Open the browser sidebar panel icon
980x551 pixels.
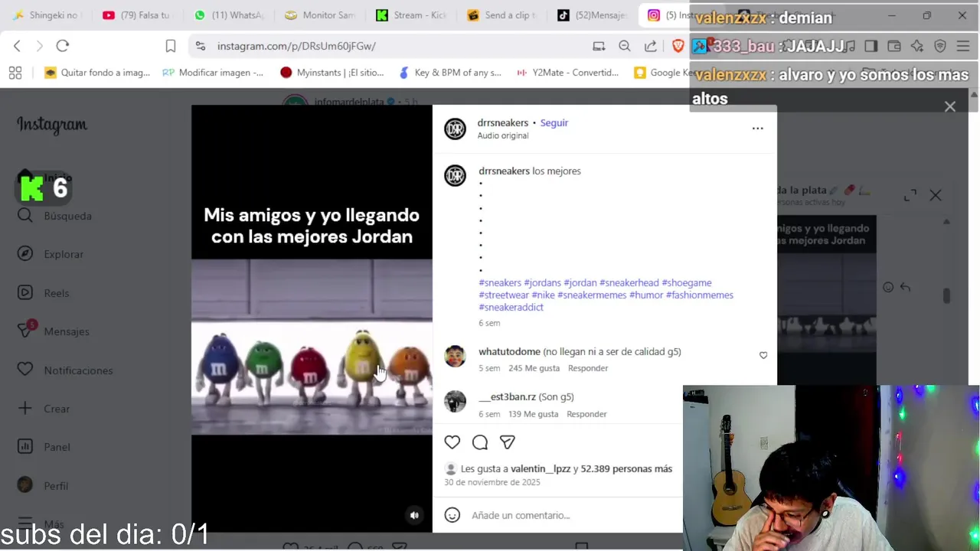[x=871, y=46]
